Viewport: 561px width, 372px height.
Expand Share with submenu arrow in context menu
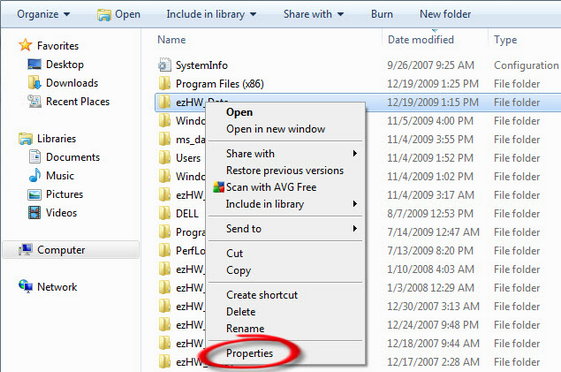click(355, 153)
